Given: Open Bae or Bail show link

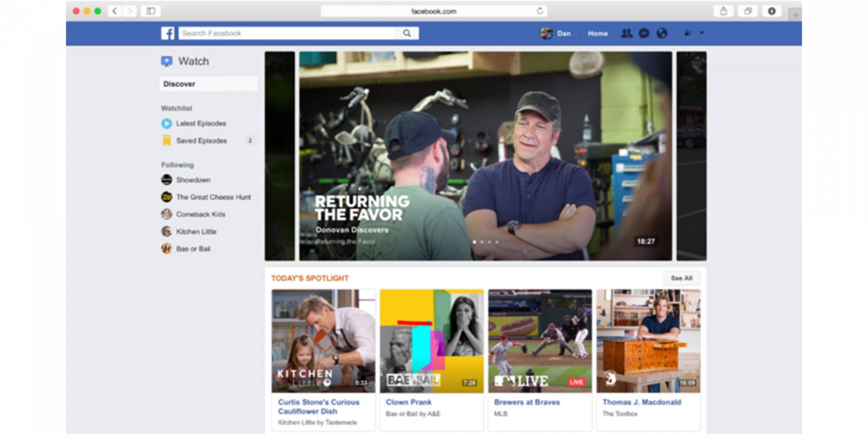Looking at the screenshot, I should click(193, 249).
